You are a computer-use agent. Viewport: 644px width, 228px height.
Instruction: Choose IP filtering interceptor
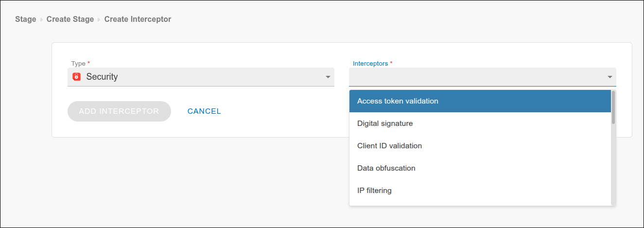coord(374,191)
